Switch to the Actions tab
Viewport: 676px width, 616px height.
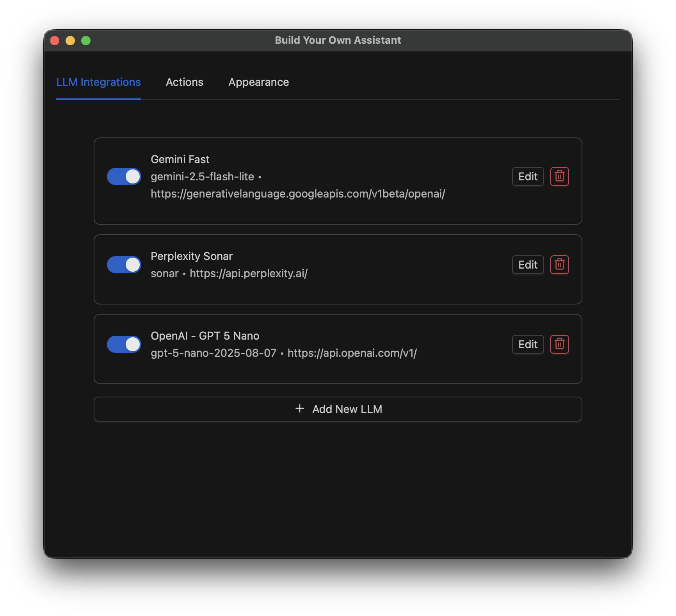(185, 82)
